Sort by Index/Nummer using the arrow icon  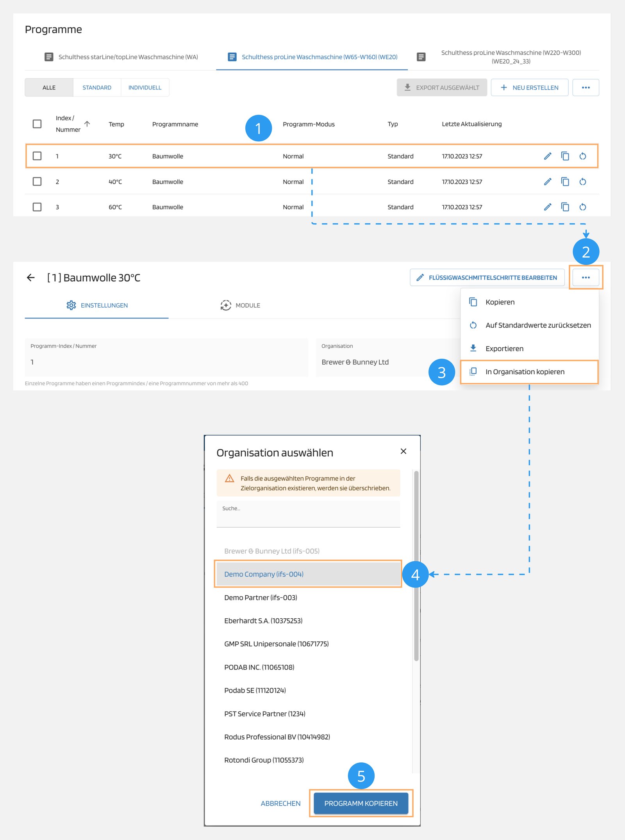[x=87, y=124]
